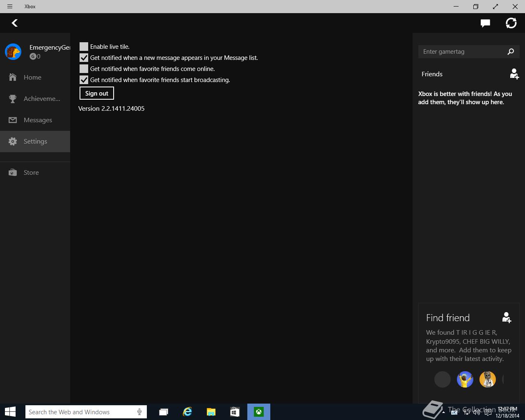Select the blue suggested friend avatar
The width and height of the screenshot is (525, 420).
click(465, 379)
